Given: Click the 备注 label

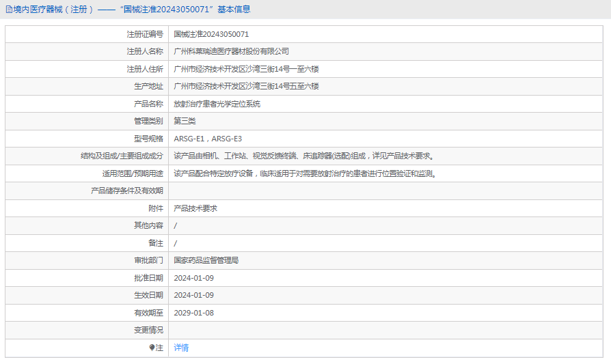Looking at the screenshot, I should [x=156, y=243].
